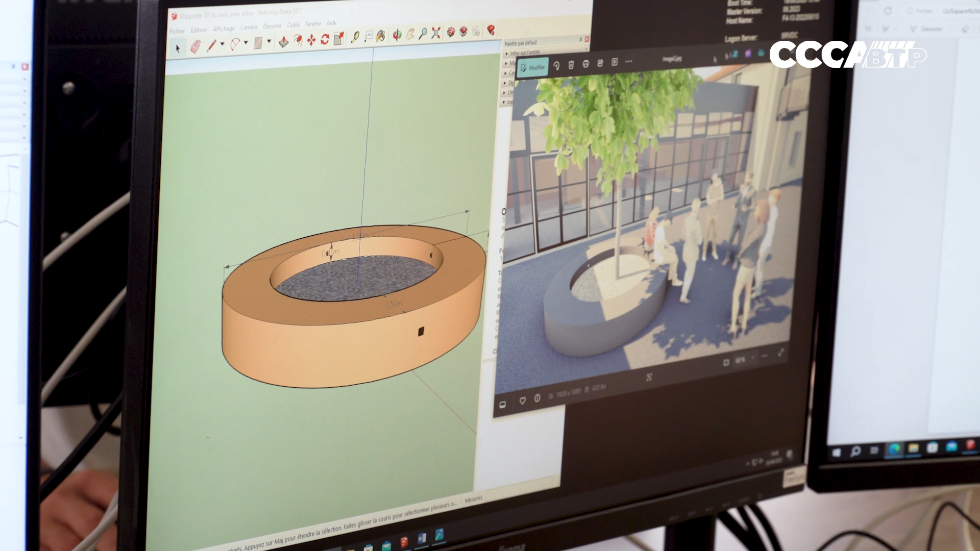Image resolution: width=980 pixels, height=551 pixels.
Task: Activate the Push/Pull tool
Action: [284, 42]
